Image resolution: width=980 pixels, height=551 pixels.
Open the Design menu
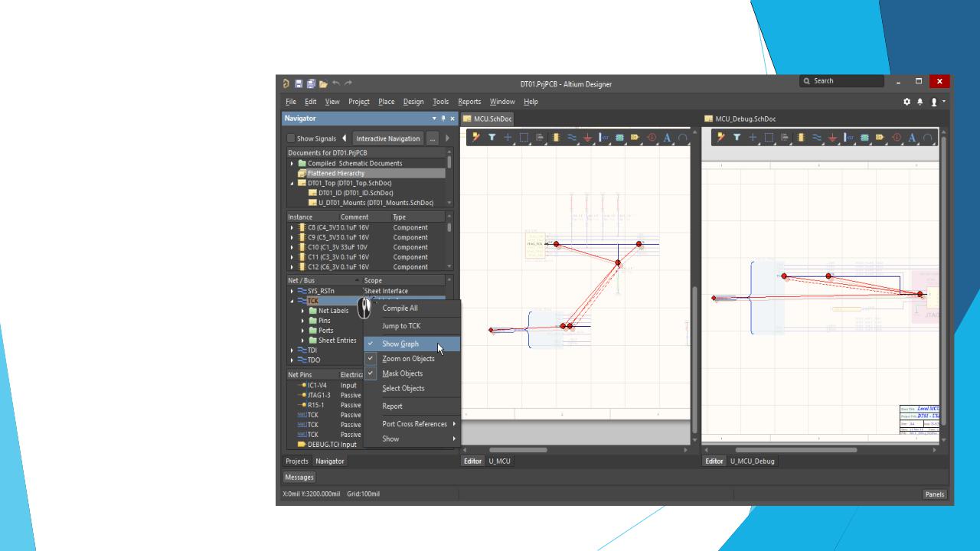click(x=413, y=102)
